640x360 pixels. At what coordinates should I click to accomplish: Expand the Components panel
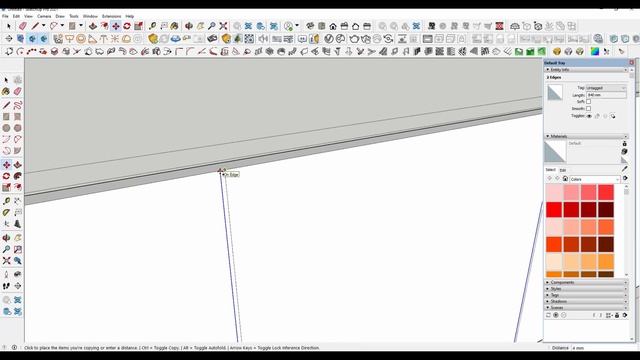click(586, 282)
